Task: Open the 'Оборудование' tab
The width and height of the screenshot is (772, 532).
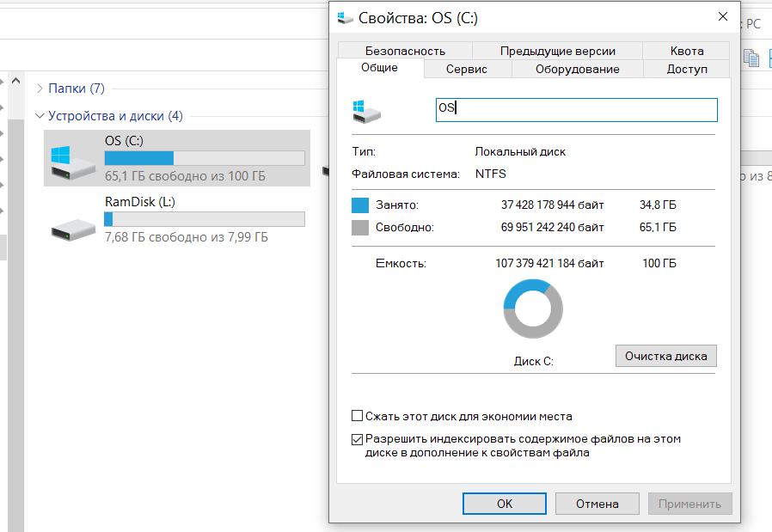Action: tap(577, 69)
